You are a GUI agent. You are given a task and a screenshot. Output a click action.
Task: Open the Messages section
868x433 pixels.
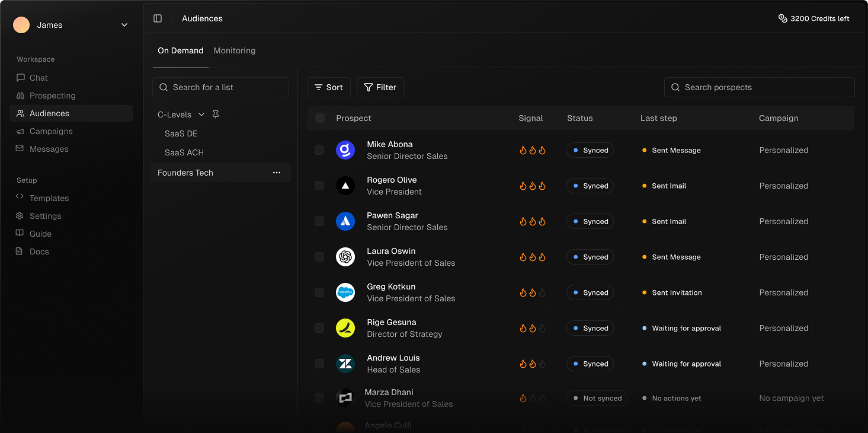point(48,149)
